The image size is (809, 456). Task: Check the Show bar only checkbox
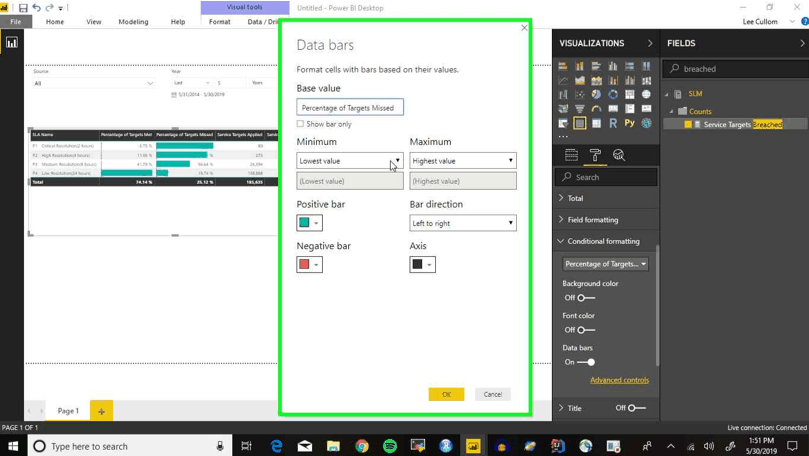click(x=300, y=124)
